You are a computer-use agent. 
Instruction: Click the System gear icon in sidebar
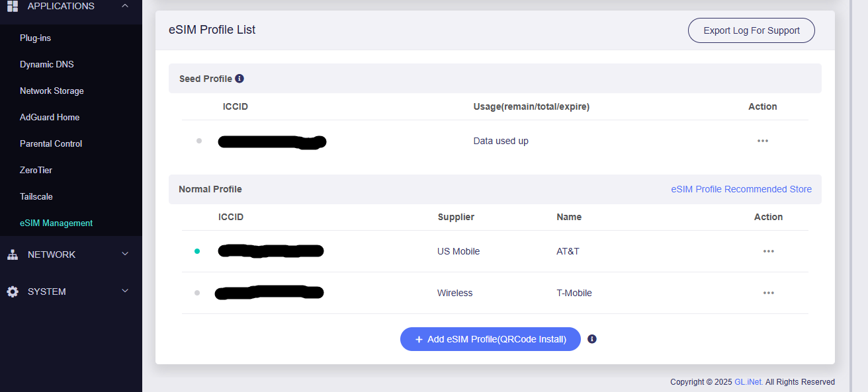(12, 292)
